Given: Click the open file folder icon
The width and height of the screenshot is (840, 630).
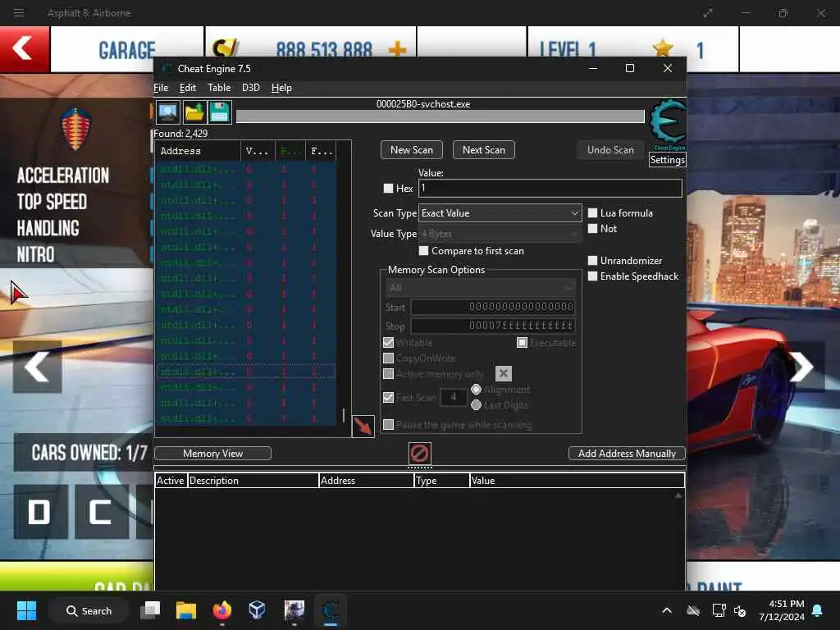Looking at the screenshot, I should pyautogui.click(x=194, y=112).
